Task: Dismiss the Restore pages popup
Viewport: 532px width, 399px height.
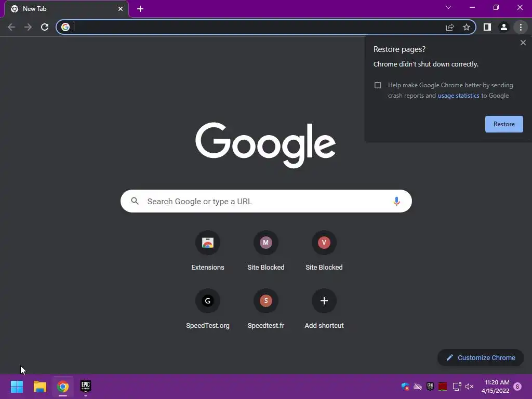Action: click(x=523, y=43)
